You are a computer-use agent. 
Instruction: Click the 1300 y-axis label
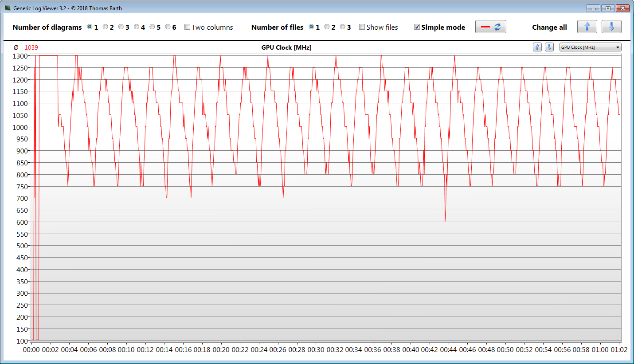(21, 56)
